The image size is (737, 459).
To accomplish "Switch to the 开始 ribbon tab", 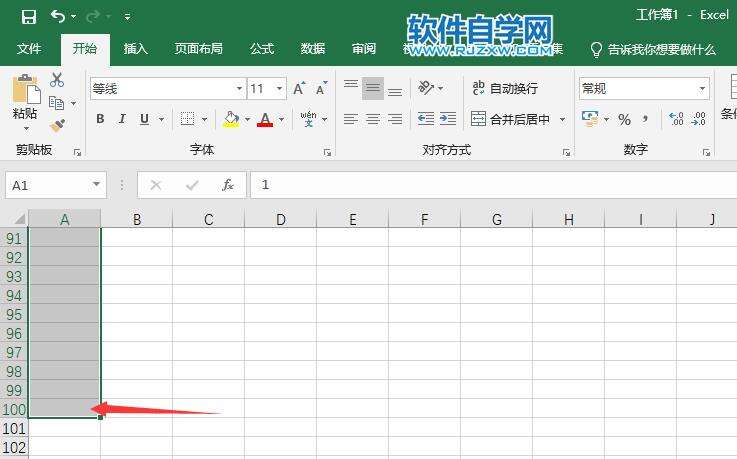I will [x=85, y=48].
